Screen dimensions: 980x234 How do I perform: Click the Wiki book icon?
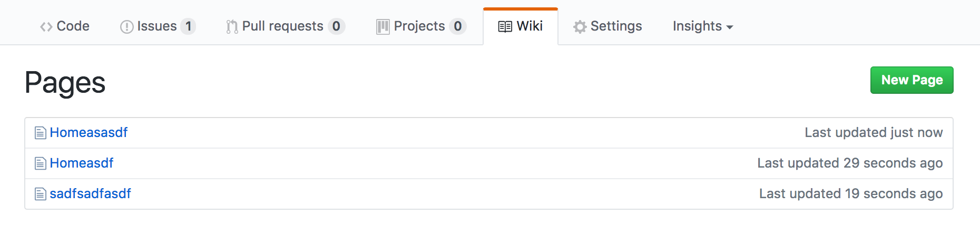[x=505, y=27]
